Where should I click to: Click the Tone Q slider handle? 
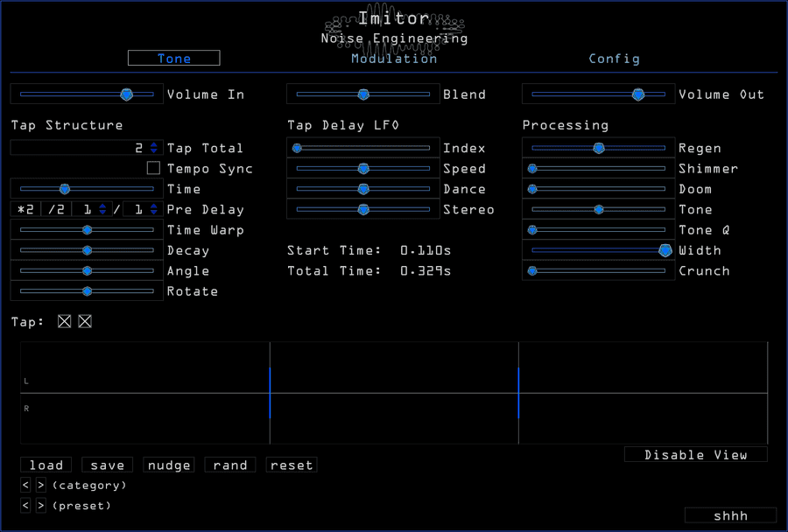[532, 230]
